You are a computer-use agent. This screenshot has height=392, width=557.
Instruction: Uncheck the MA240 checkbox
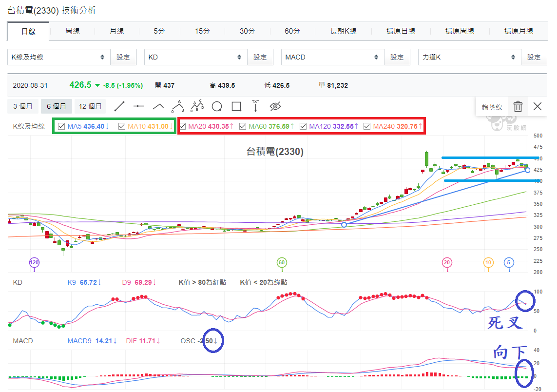367,126
